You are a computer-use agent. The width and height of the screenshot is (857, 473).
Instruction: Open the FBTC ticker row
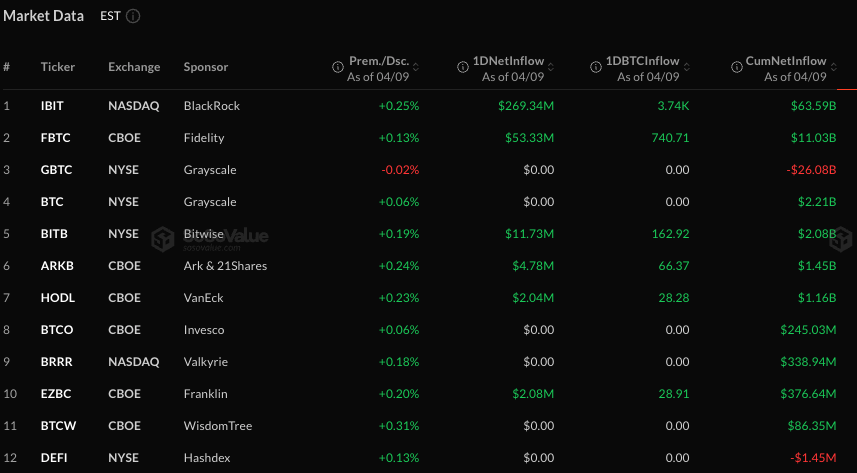(55, 138)
